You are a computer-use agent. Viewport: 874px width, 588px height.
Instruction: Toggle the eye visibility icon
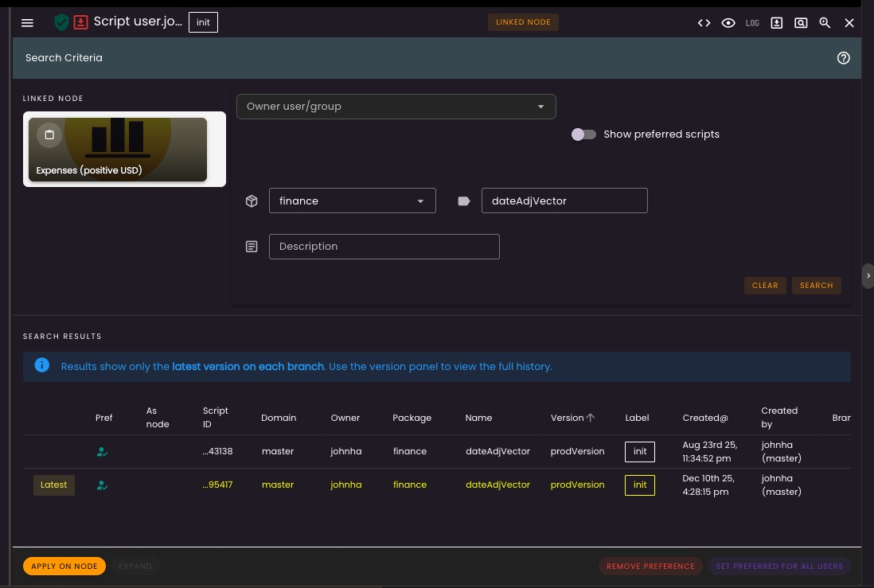[728, 23]
